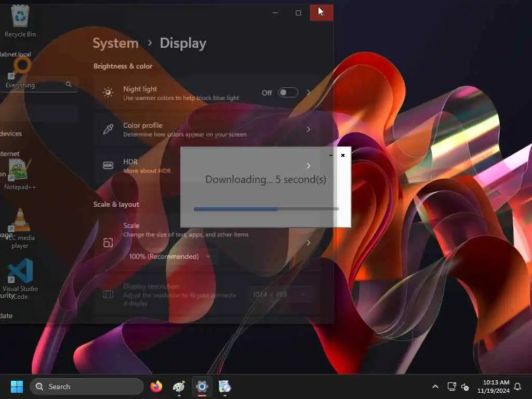532x399 pixels.
Task: Click the muted volume tray icon
Action: point(465,387)
